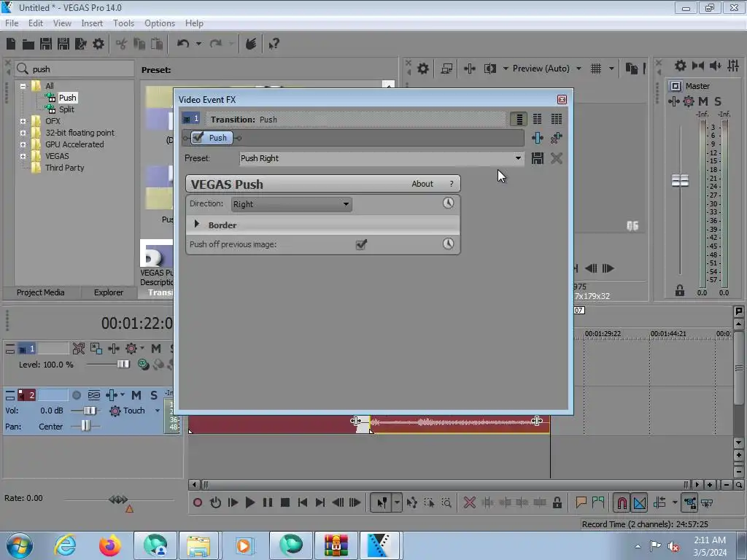Open the Direction dropdown set to Right
Image resolution: width=747 pixels, height=560 pixels.
pos(292,204)
